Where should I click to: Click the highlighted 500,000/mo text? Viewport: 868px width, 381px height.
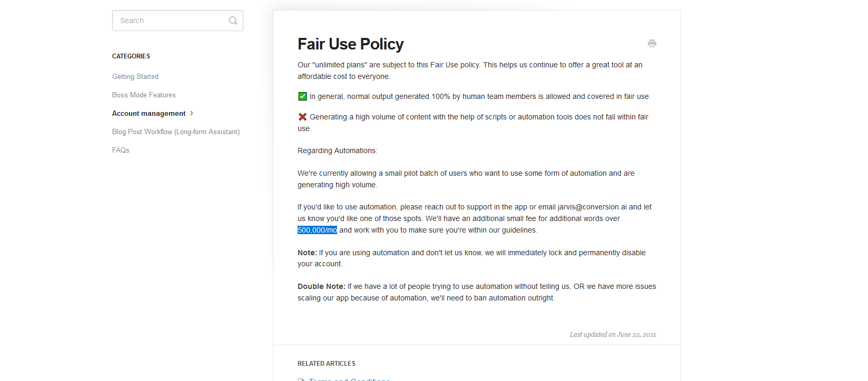pyautogui.click(x=317, y=230)
